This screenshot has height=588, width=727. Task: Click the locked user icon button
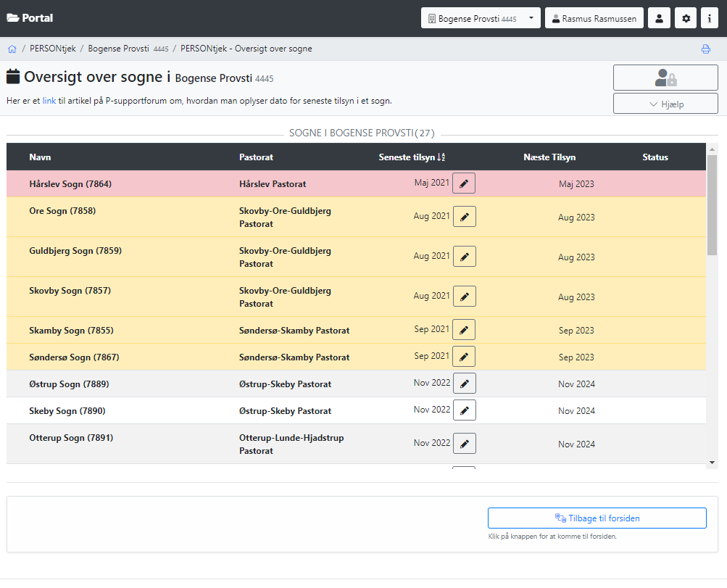[x=665, y=78]
